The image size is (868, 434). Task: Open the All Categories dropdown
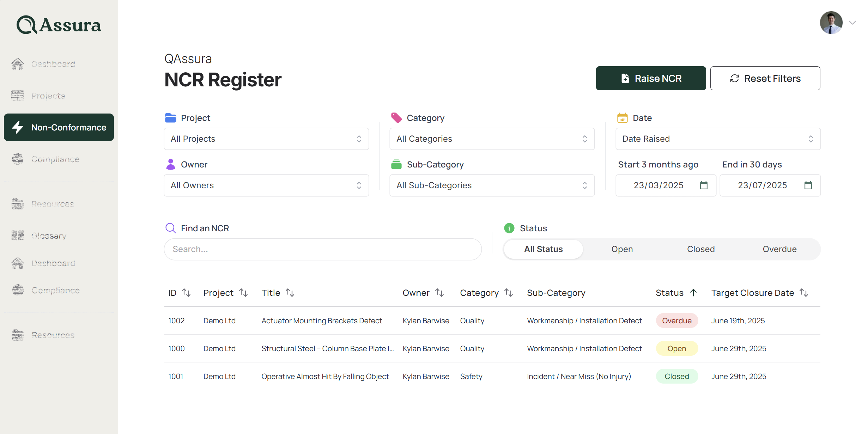click(x=492, y=139)
